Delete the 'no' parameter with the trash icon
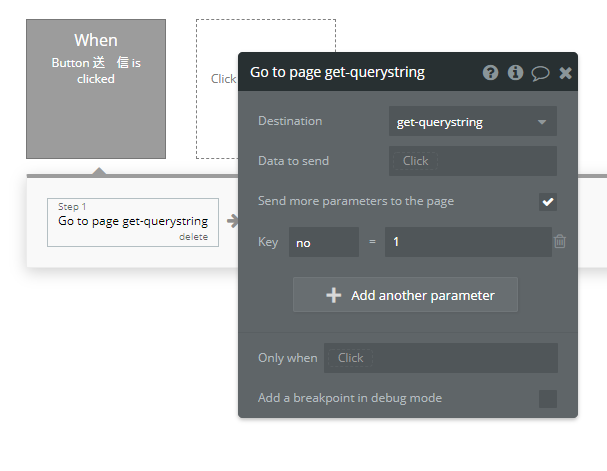This screenshot has height=471, width=607. coord(560,241)
